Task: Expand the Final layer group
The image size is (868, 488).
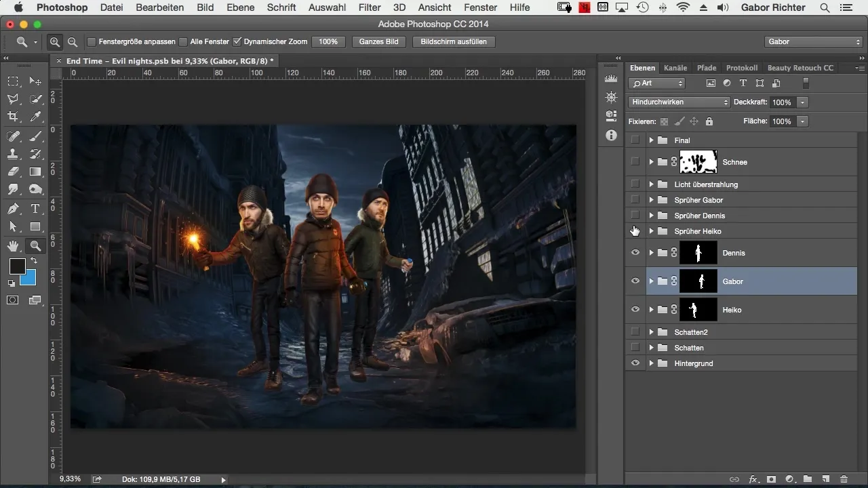Action: (651, 140)
